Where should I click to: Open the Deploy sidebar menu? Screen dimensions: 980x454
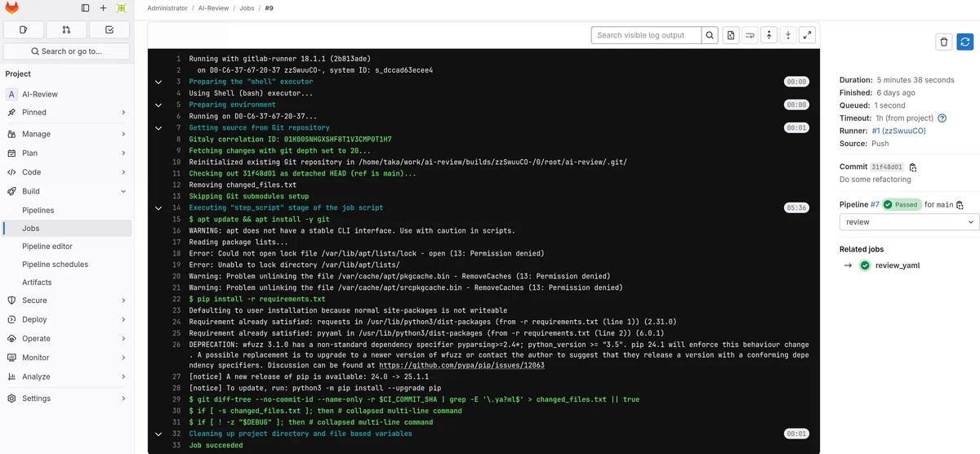(67, 319)
